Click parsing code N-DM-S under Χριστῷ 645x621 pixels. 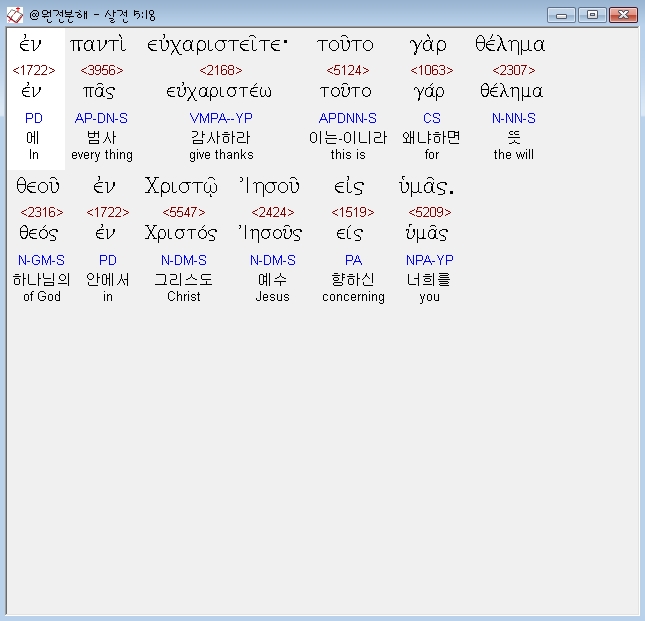coord(183,260)
